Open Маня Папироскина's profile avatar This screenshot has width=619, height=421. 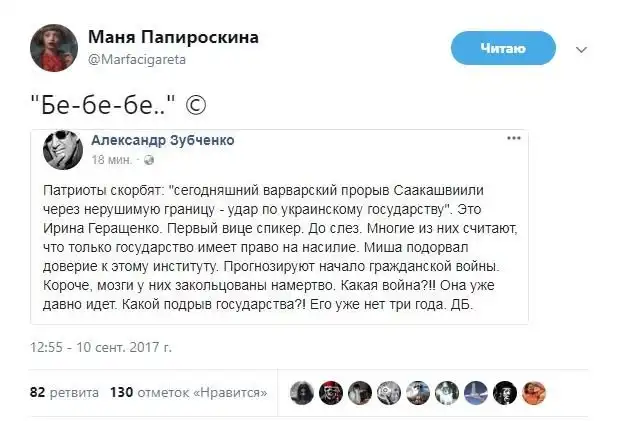(x=53, y=47)
